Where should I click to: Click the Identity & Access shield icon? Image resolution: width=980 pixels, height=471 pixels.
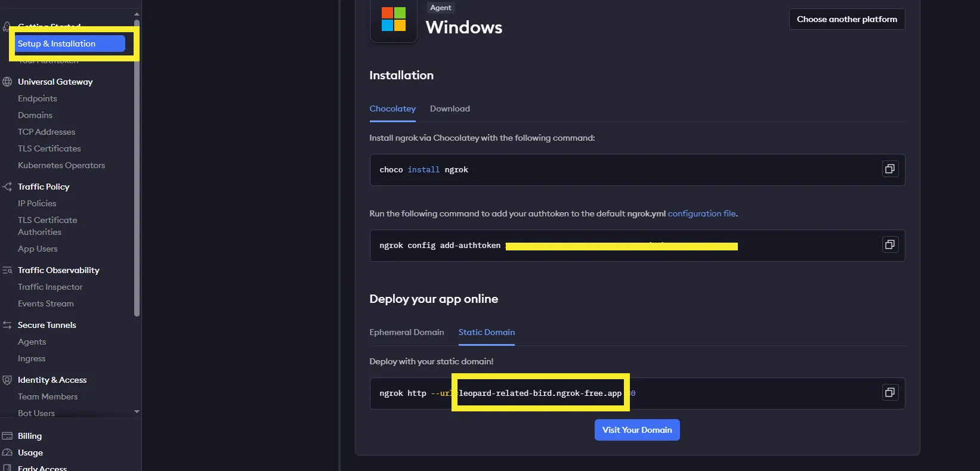pos(7,380)
